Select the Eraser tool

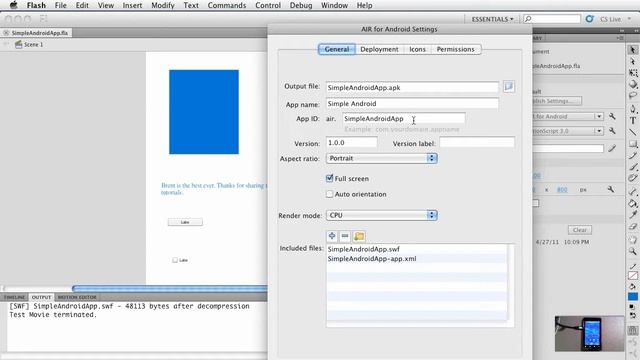(633, 226)
